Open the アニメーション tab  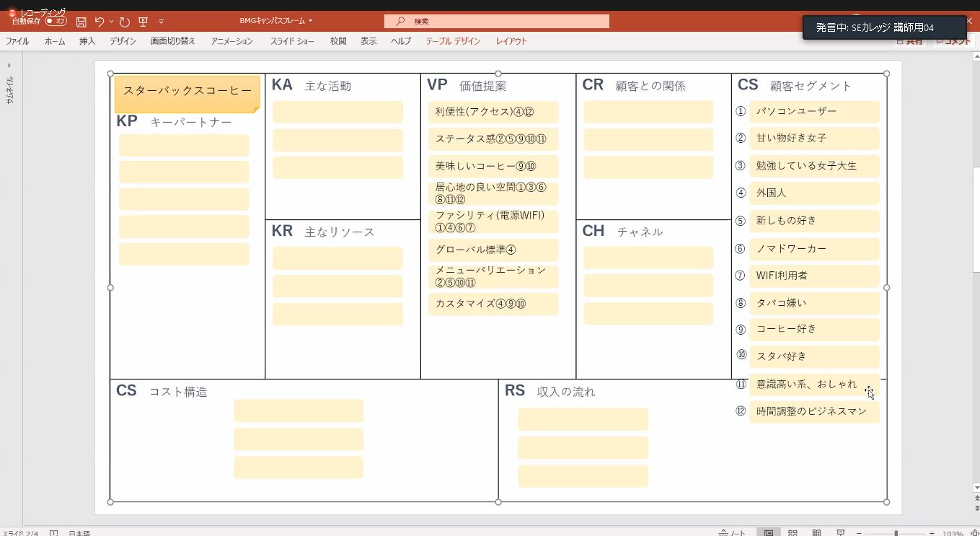pos(232,41)
